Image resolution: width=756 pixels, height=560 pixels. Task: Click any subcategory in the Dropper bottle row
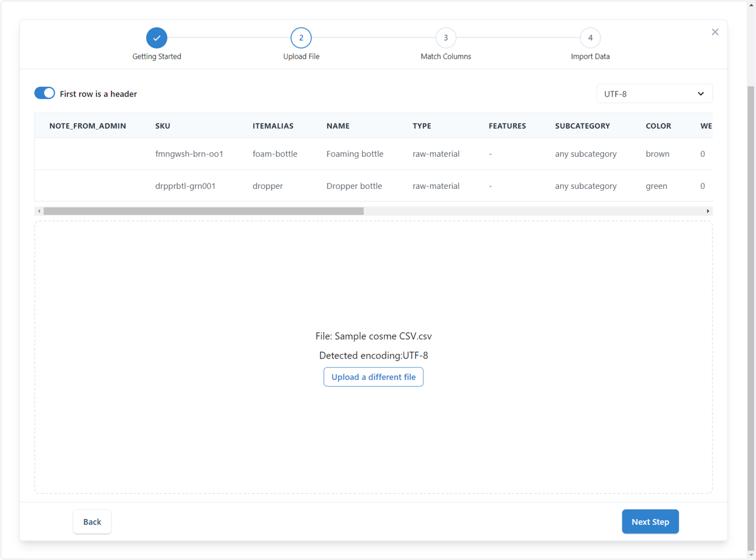[x=586, y=186]
